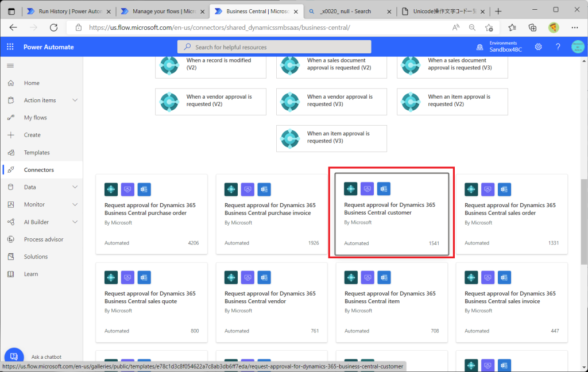588x372 pixels.
Task: Click the Monitor chart icon in sidebar
Action: tap(11, 204)
